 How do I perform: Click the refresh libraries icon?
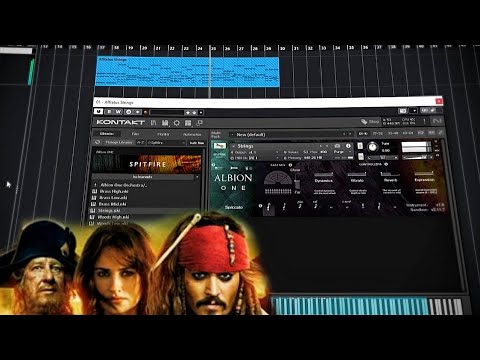point(97,142)
